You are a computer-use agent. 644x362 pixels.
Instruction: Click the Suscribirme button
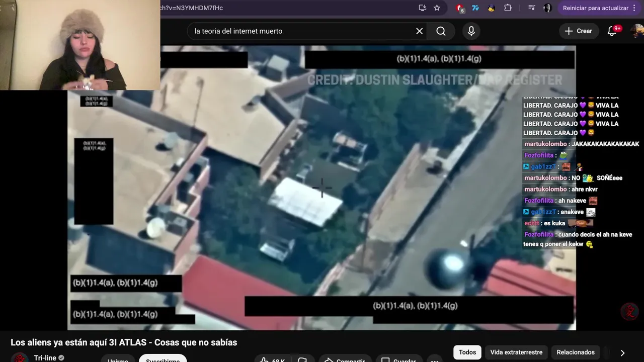(163, 359)
